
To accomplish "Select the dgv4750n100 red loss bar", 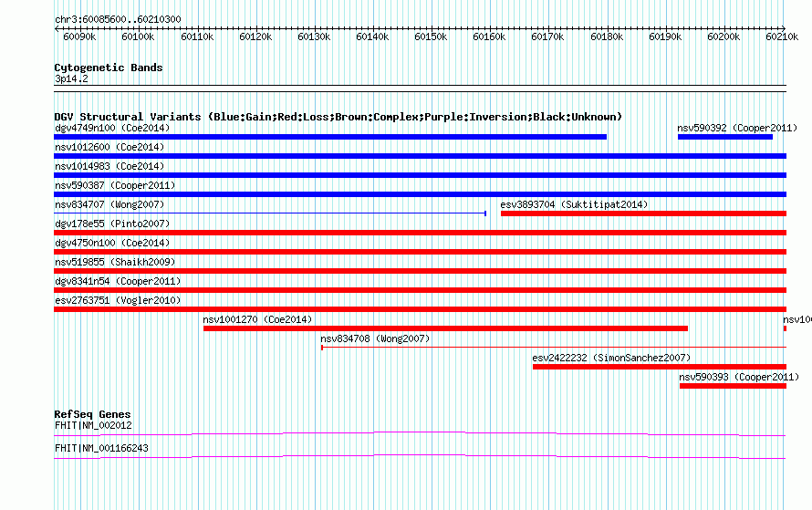I will tap(420, 252).
